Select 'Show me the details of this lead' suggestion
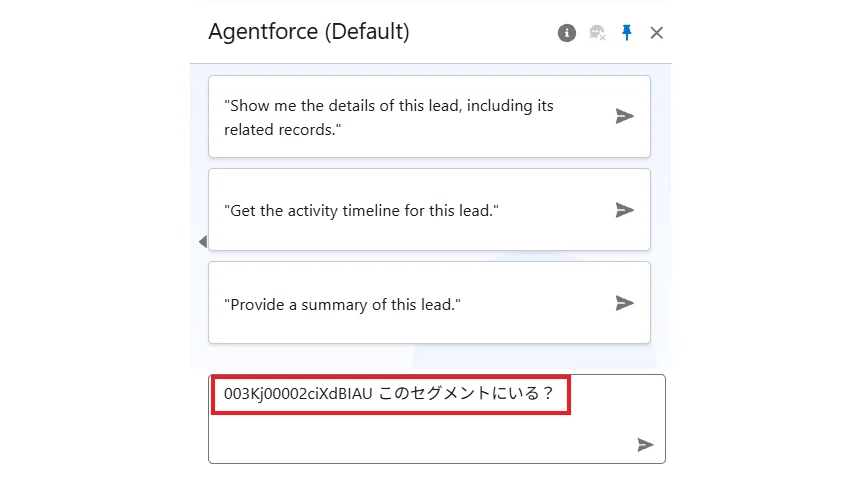862x478 pixels. click(429, 117)
